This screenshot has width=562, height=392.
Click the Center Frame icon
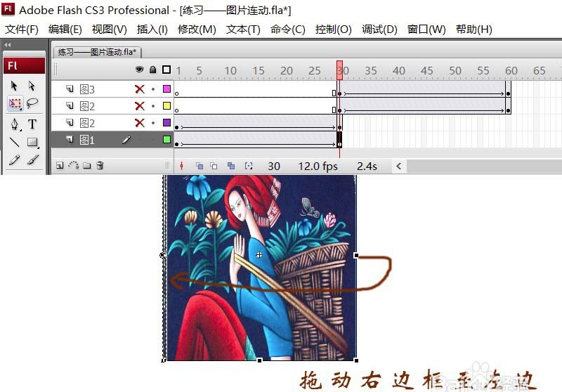click(182, 166)
